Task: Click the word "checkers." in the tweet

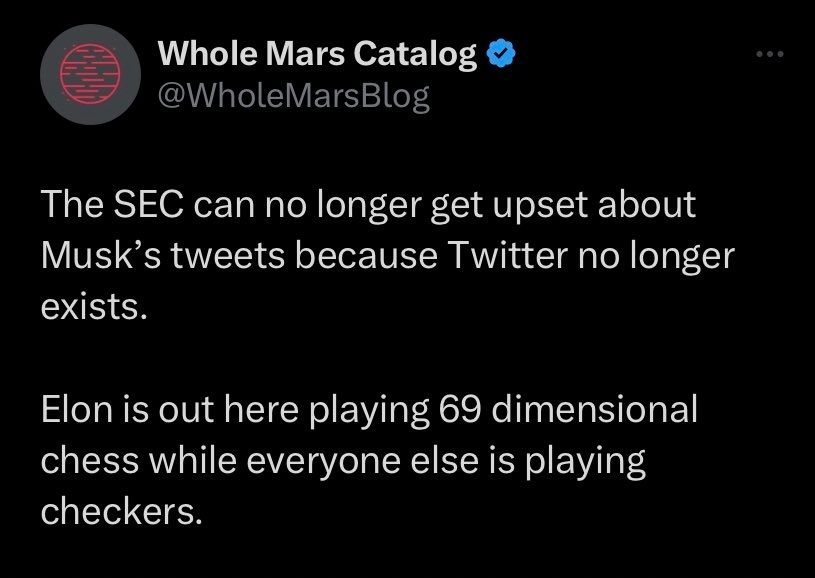Action: (x=122, y=511)
